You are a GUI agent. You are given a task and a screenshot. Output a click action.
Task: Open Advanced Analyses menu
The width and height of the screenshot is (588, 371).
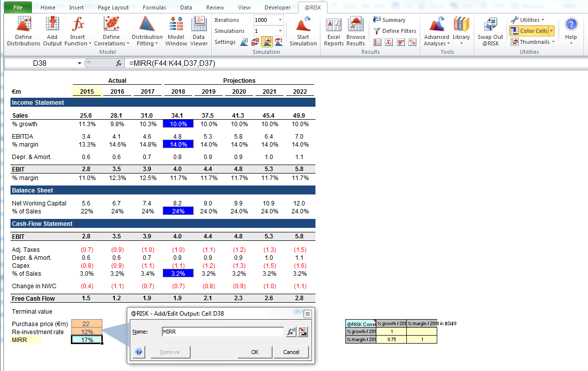point(436,31)
